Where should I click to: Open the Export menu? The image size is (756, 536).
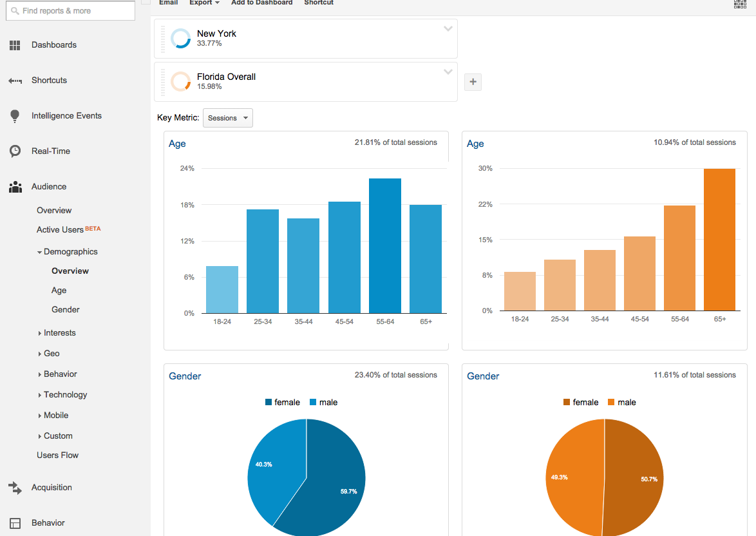[204, 3]
